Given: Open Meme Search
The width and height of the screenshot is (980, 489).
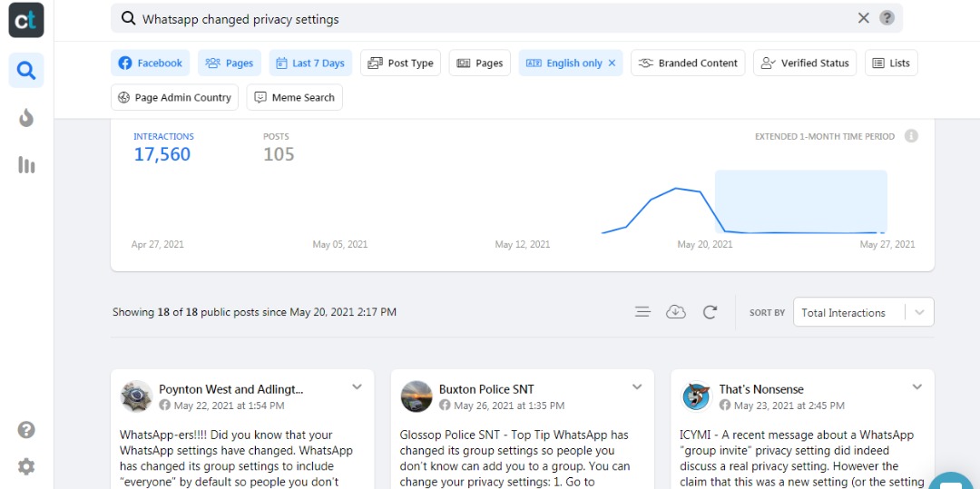Looking at the screenshot, I should [294, 97].
